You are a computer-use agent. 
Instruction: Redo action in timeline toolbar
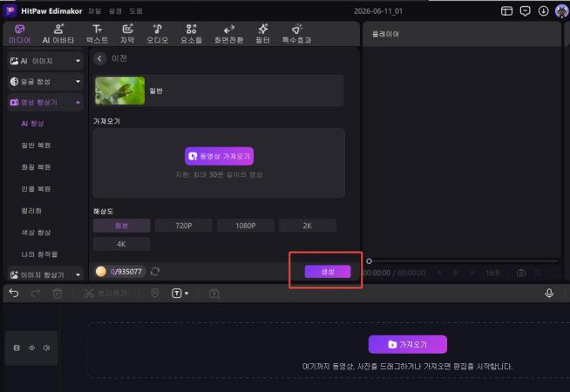[x=36, y=294]
